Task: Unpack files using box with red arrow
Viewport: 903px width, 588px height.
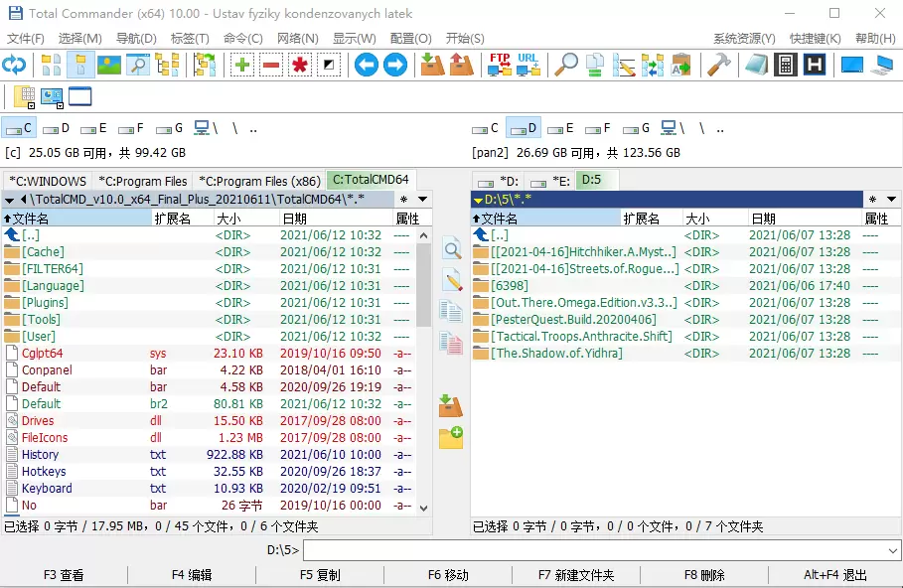Action: [x=461, y=65]
